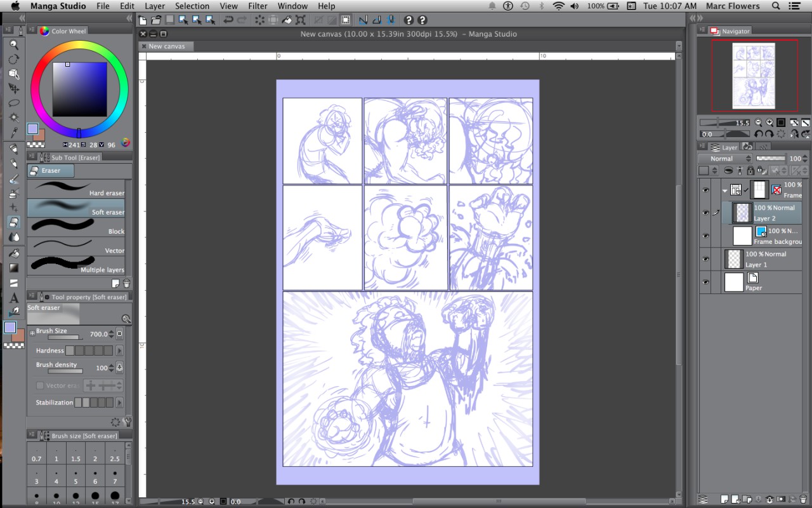Toggle Snap to Grid in toolbar
Viewport: 812px width, 508px height.
click(391, 20)
